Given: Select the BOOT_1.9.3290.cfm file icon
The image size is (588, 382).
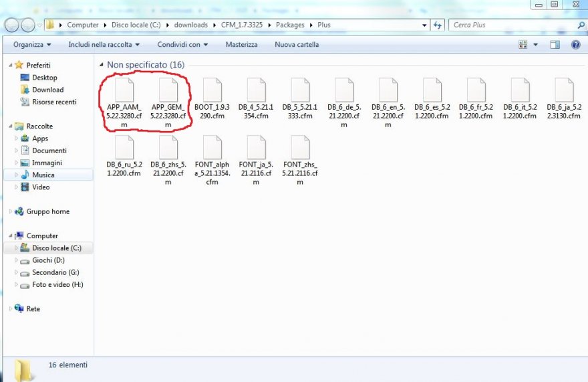Looking at the screenshot, I should [x=212, y=90].
